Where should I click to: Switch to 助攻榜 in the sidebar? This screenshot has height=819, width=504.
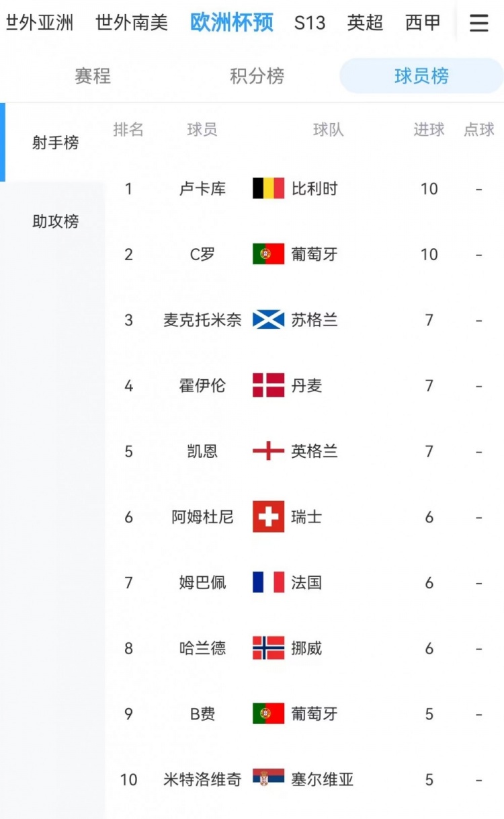(x=55, y=221)
